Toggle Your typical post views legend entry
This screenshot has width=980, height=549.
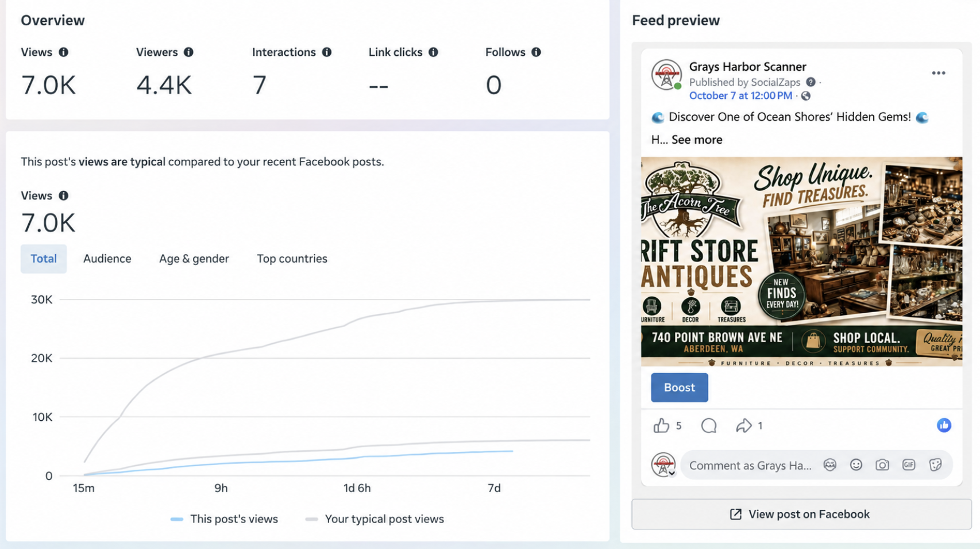click(375, 519)
